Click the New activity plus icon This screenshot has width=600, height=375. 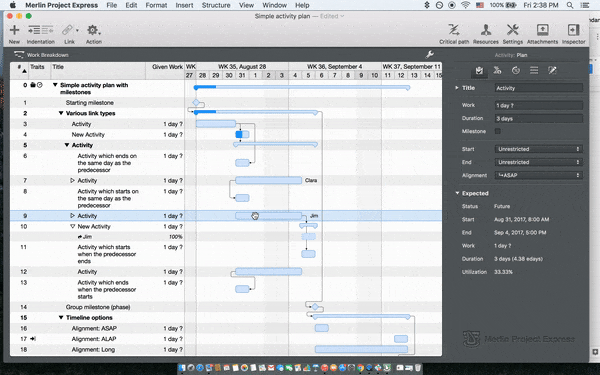coord(14,30)
